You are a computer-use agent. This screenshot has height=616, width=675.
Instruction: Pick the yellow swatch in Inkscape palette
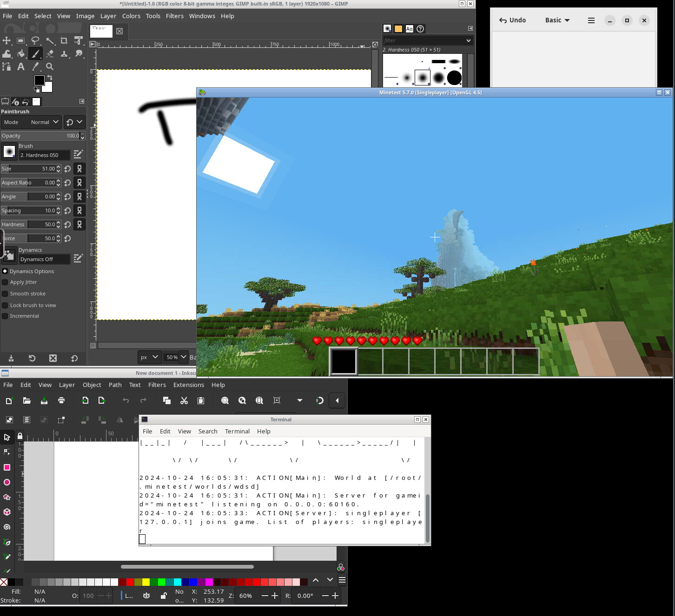coord(146,582)
